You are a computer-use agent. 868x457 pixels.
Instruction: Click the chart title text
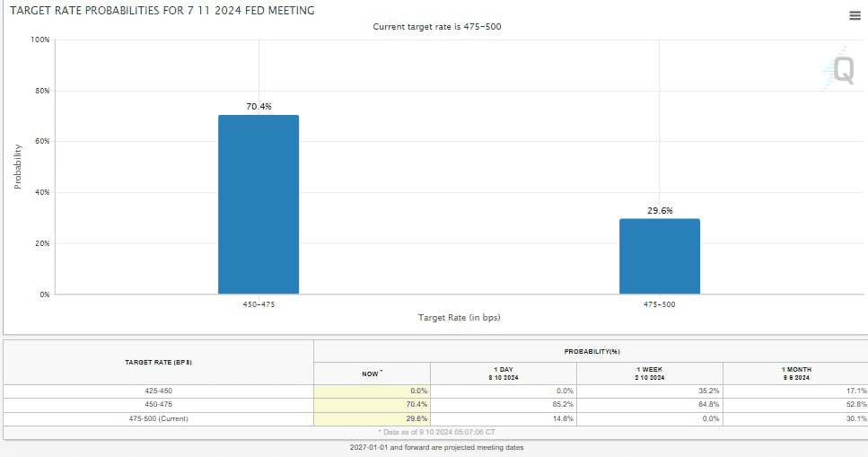pos(162,11)
